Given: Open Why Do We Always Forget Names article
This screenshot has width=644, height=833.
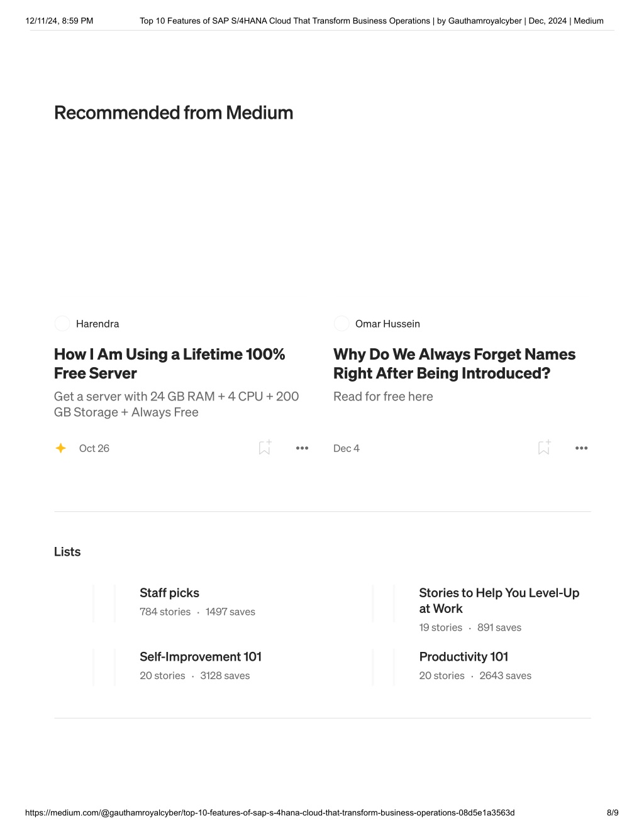Looking at the screenshot, I should (454, 363).
